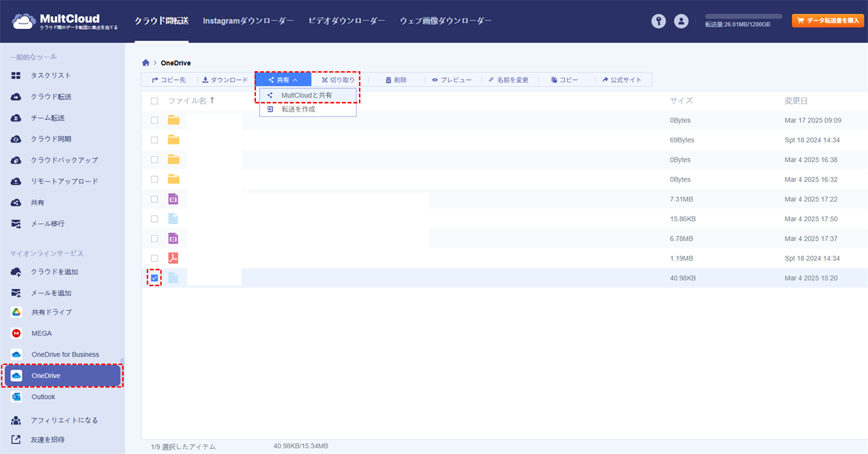Click the MultCloud logo
The image size is (868, 454).
coord(65,21)
